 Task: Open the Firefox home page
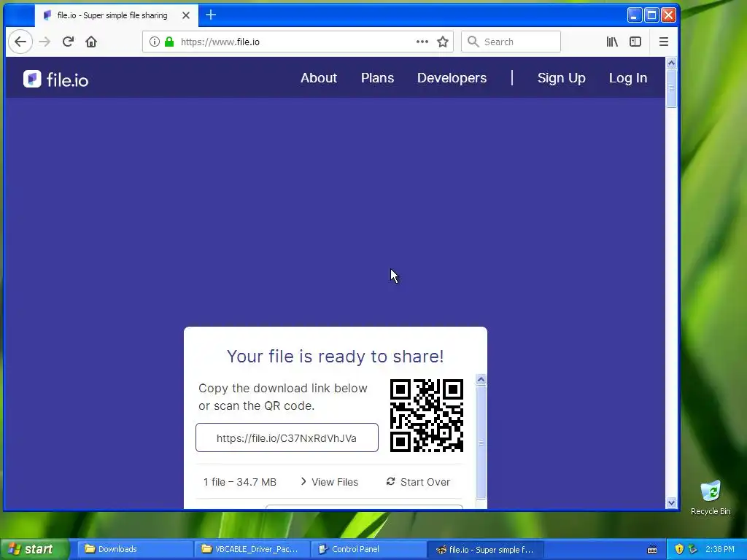91,42
